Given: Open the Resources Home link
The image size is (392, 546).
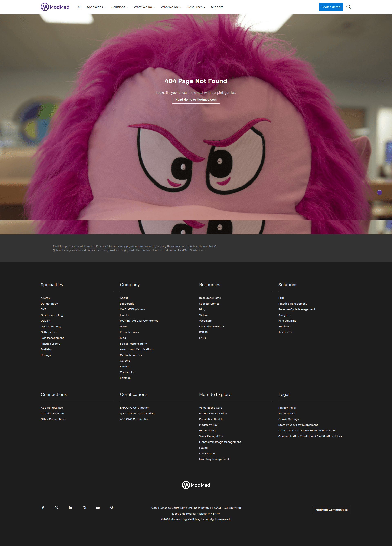Looking at the screenshot, I should point(210,298).
